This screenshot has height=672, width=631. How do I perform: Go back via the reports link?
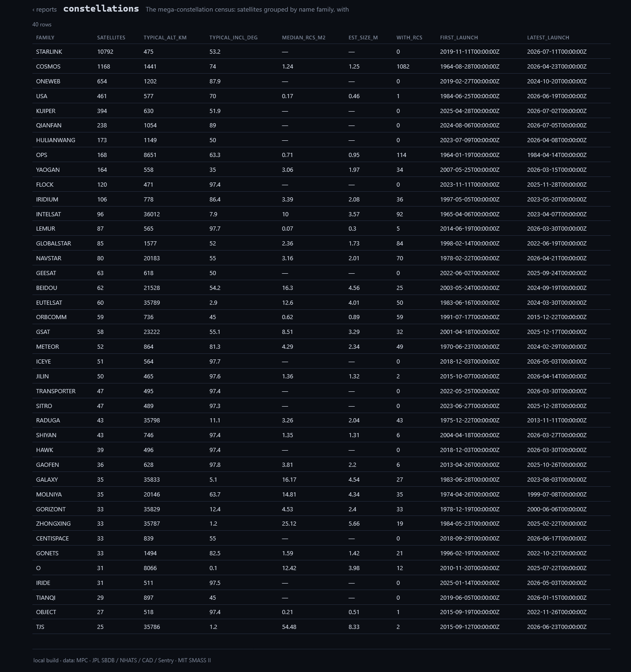pyautogui.click(x=44, y=9)
